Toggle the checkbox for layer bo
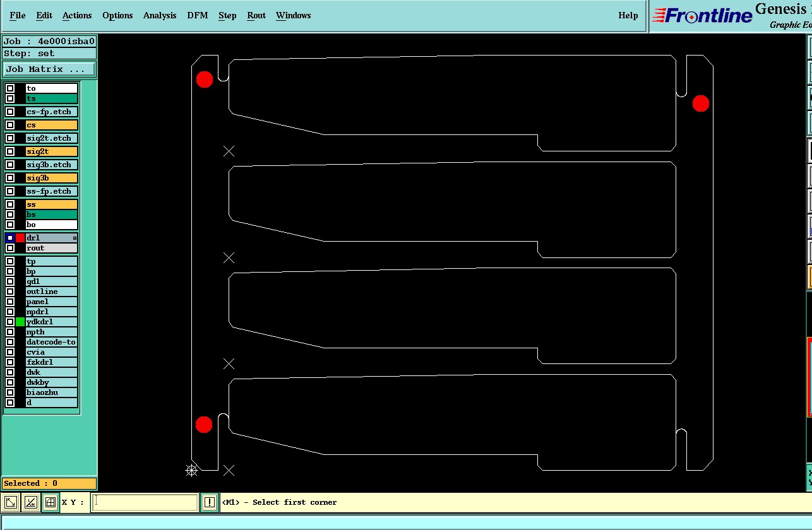This screenshot has width=812, height=530. pyautogui.click(x=10, y=225)
